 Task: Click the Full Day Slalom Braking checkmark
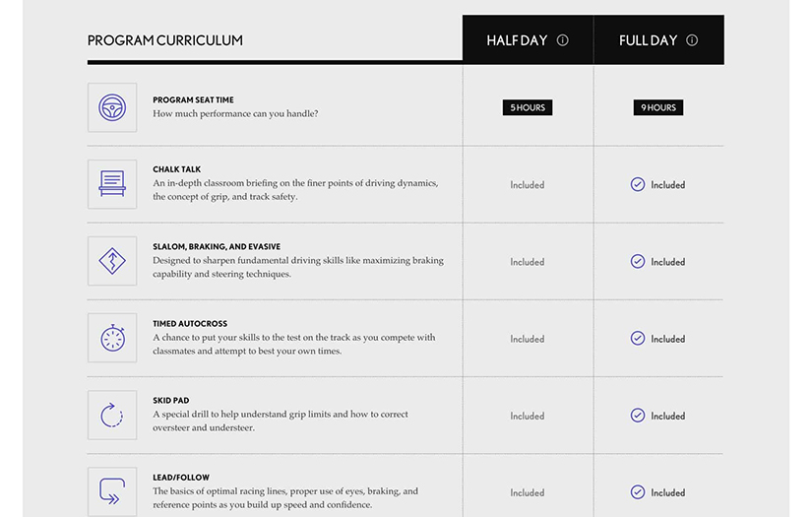[638, 261]
